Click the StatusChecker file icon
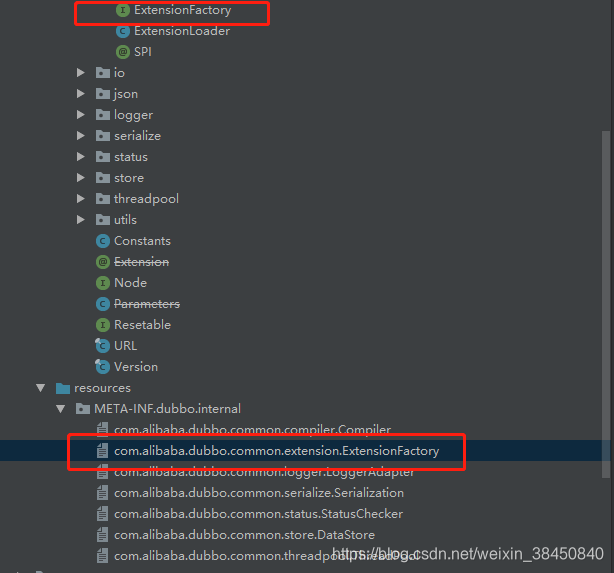 pyautogui.click(x=103, y=513)
